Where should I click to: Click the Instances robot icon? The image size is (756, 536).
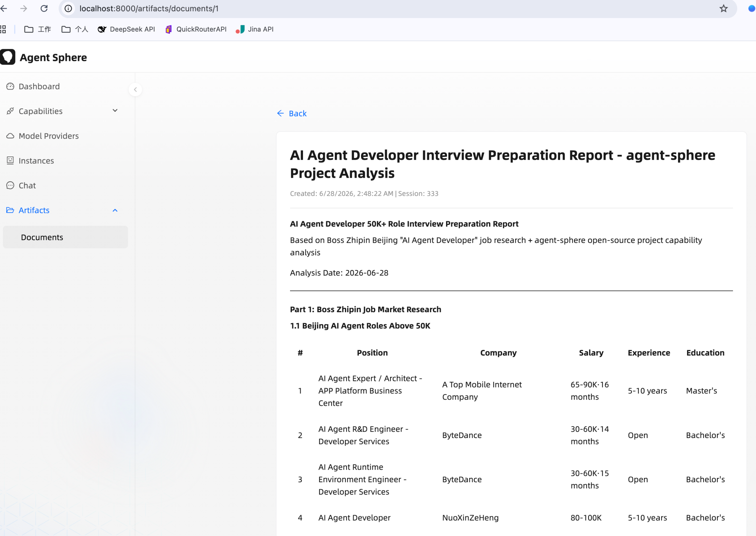(10, 161)
